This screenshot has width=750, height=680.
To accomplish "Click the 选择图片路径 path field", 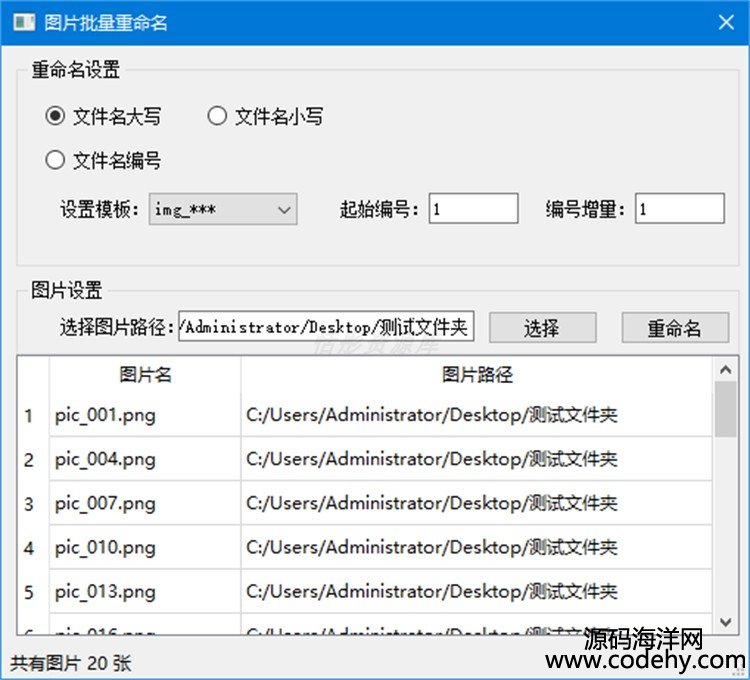I will (x=325, y=328).
